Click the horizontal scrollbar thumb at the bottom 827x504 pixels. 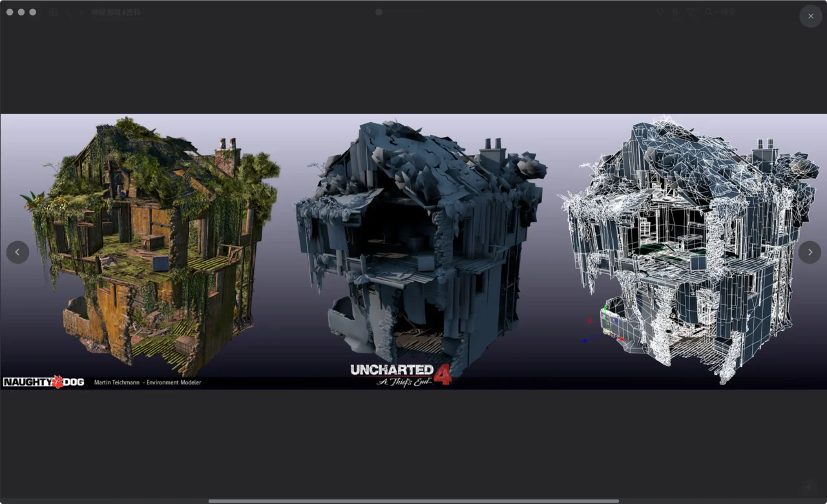pyautogui.click(x=413, y=501)
